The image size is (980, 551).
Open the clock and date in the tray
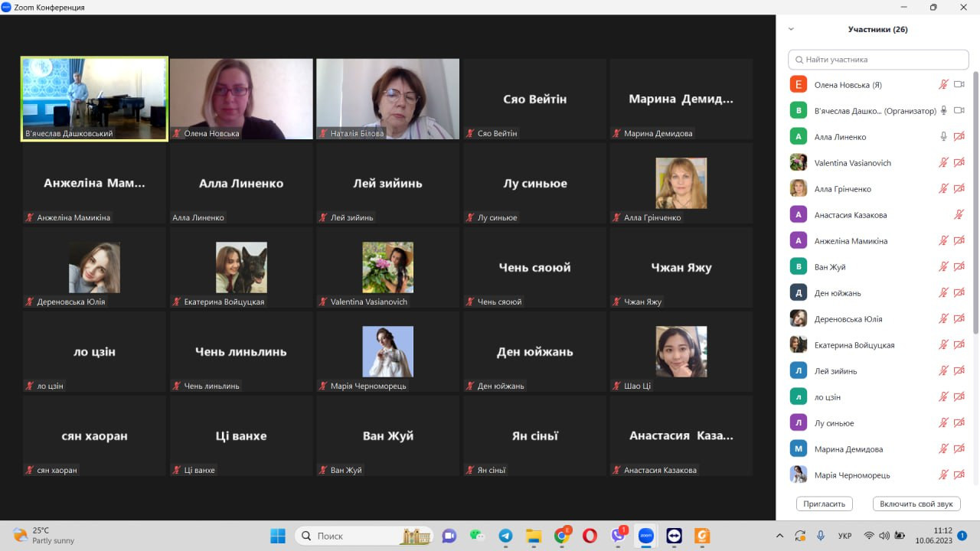tap(933, 536)
